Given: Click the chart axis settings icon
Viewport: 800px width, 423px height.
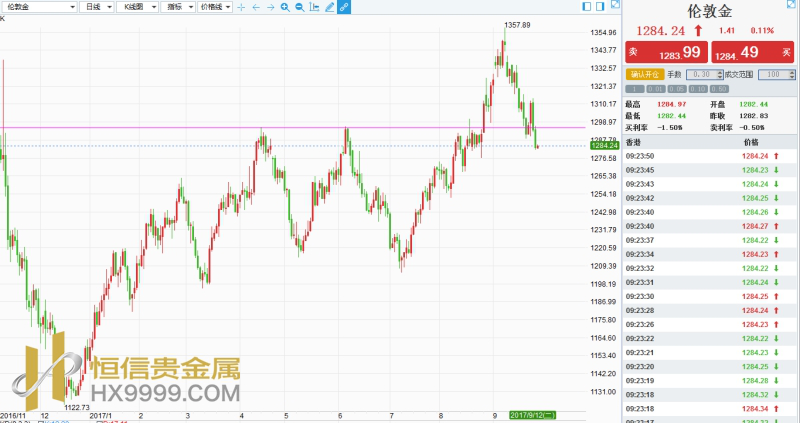Looking at the screenshot, I should 315,7.
